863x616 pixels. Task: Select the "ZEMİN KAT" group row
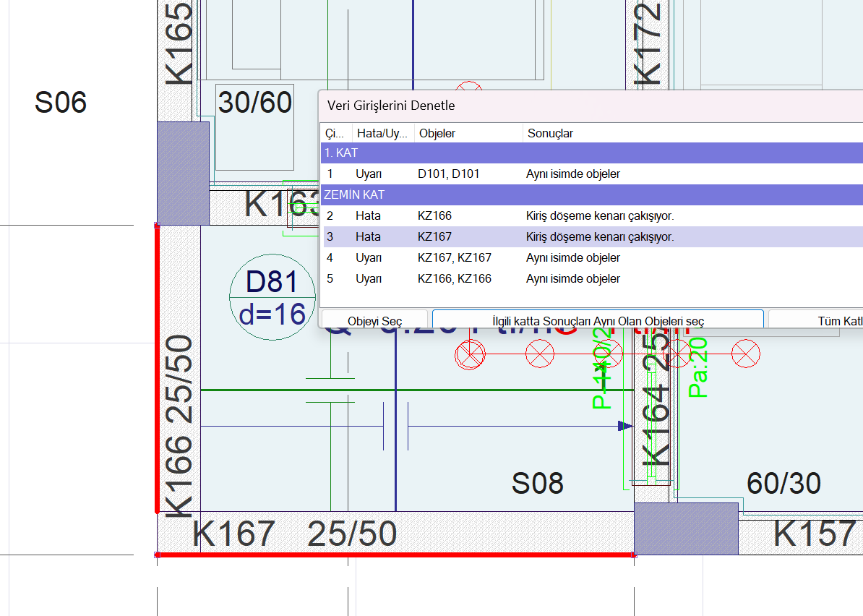point(592,195)
